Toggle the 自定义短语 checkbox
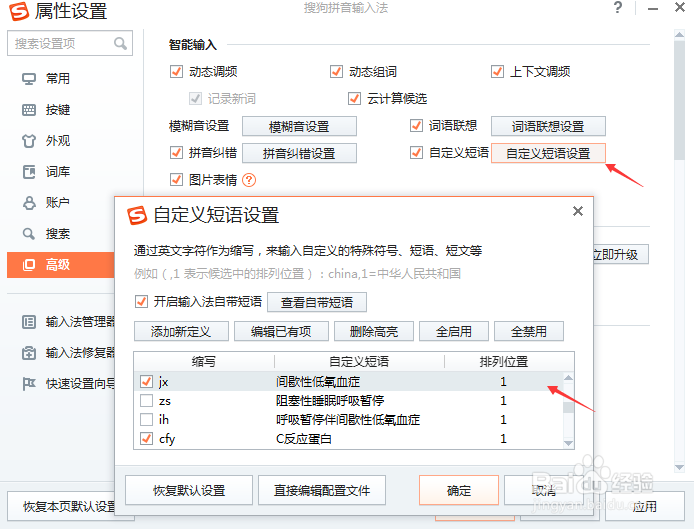694x529 pixels. (x=416, y=153)
